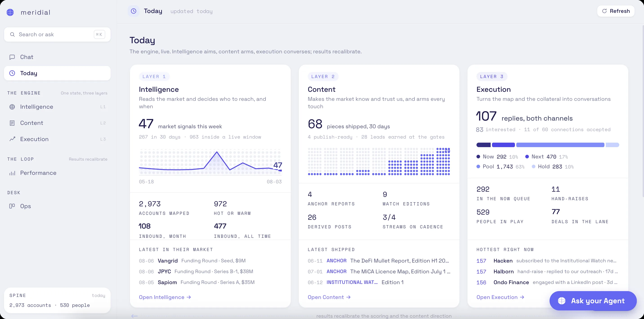
Task: Click the Execution trend-line icon in sidebar
Action: click(x=12, y=139)
